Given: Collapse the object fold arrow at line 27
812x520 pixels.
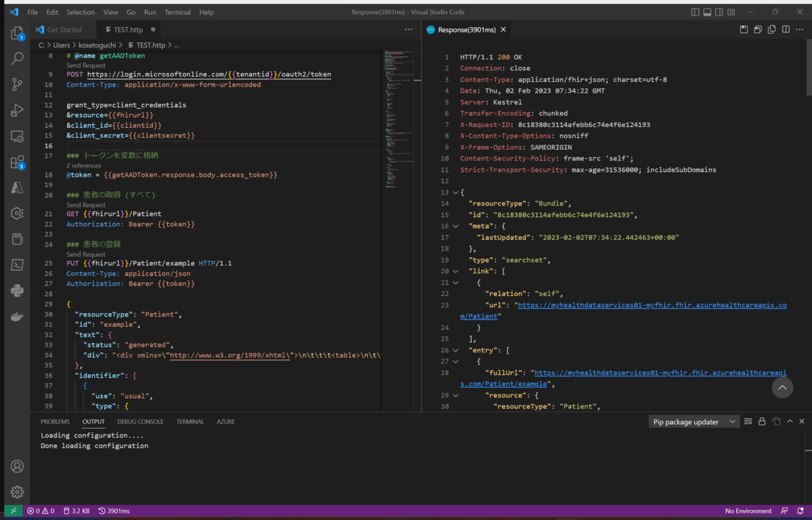Looking at the screenshot, I should tap(455, 362).
